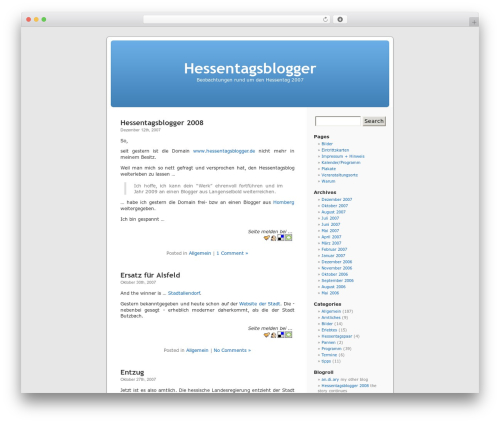The height and width of the screenshot is (423, 500).
Task: Open the Ersatz für Alsfeld post title
Action: click(150, 275)
